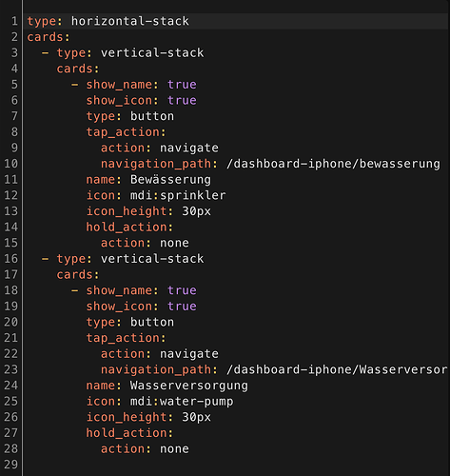Image resolution: width=450 pixels, height=476 pixels.
Task: Click tap_action key on line 21
Action: point(123,338)
